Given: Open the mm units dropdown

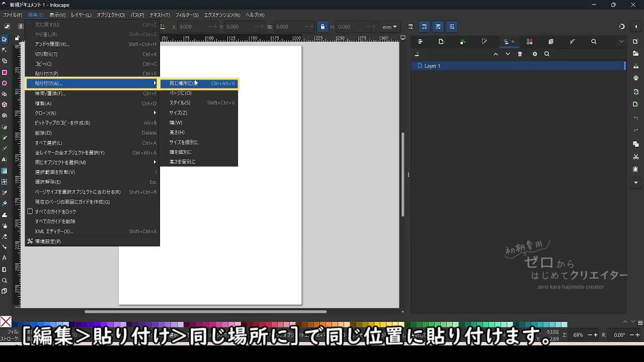Looking at the screenshot, I should (389, 27).
